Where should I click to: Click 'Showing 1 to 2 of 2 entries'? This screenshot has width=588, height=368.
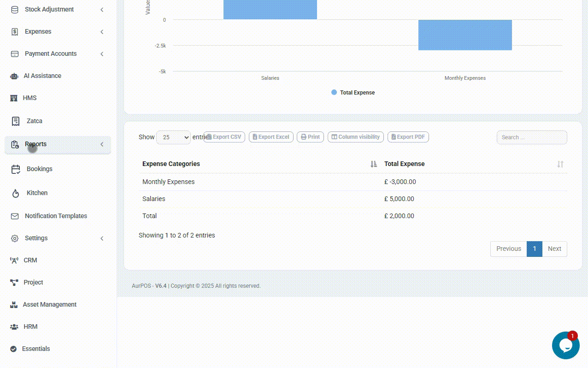pos(177,235)
